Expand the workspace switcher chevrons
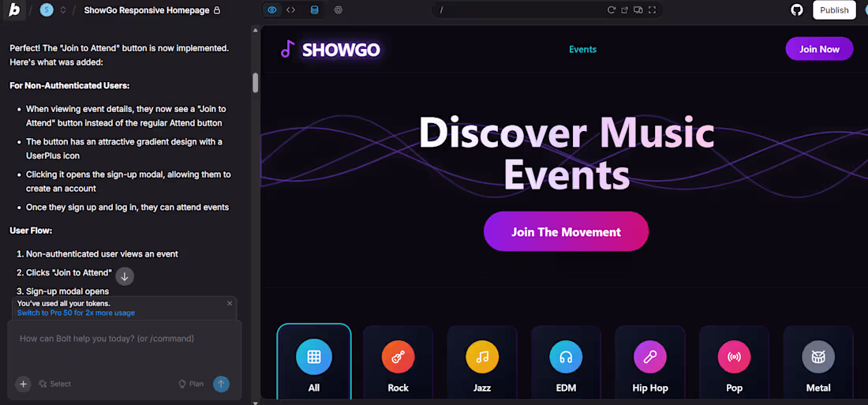The height and width of the screenshot is (405, 868). pos(63,10)
